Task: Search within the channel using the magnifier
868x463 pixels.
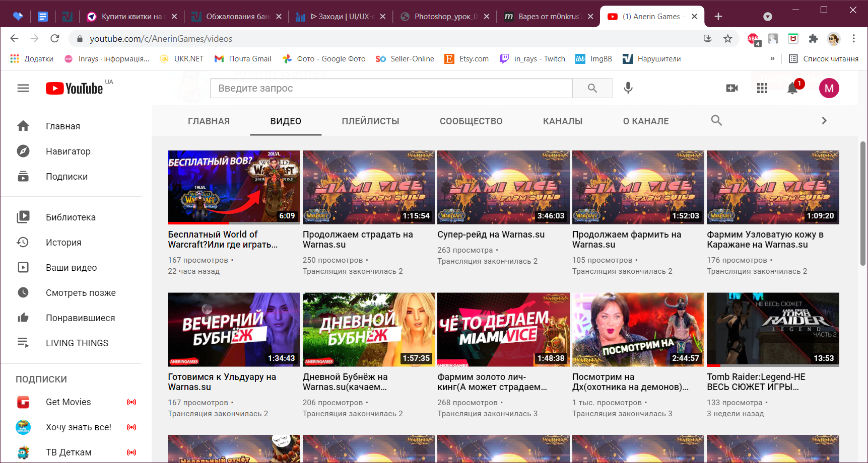Action: point(716,121)
